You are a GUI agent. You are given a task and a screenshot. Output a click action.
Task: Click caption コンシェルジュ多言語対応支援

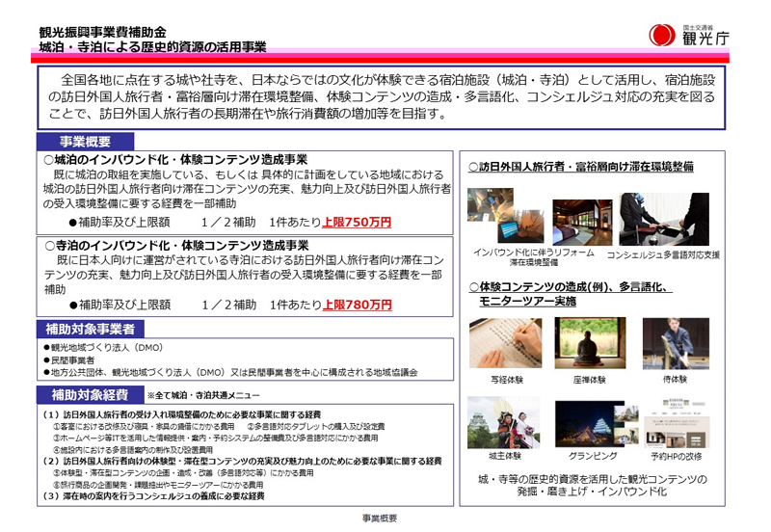click(663, 254)
